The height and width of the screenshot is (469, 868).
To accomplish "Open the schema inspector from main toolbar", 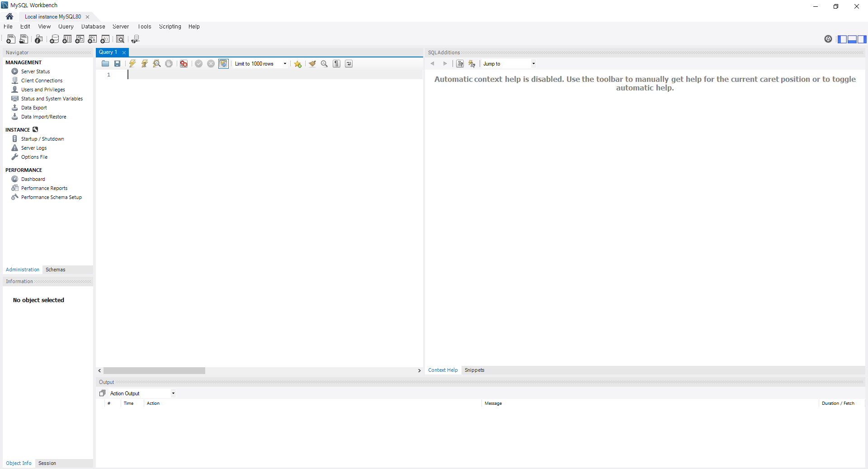I will click(39, 39).
